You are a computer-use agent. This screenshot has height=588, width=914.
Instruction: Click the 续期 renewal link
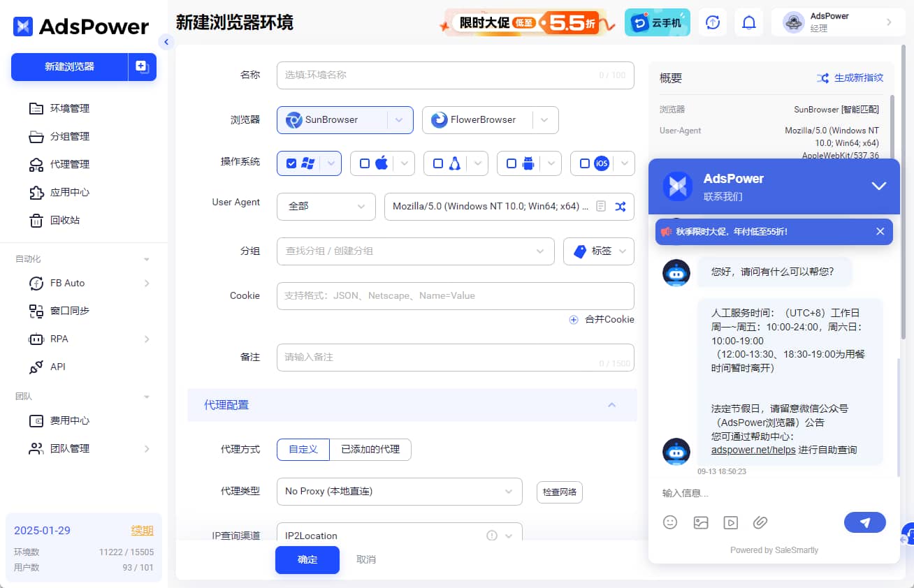[142, 530]
